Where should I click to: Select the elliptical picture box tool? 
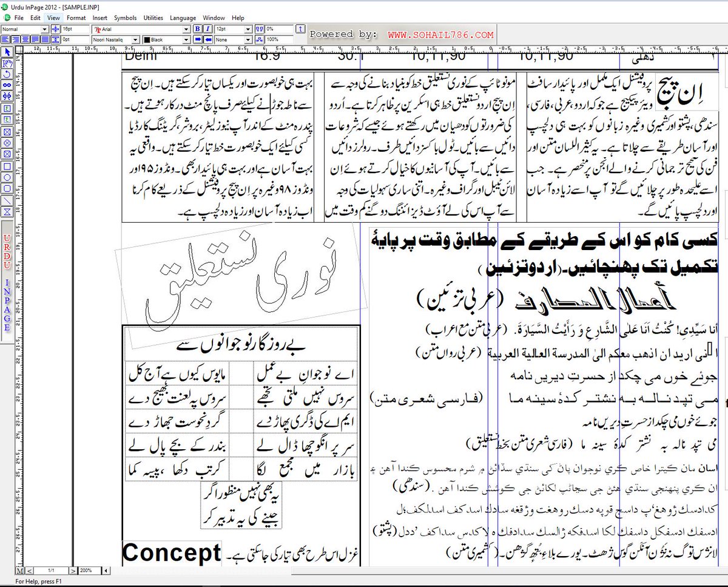[7, 143]
